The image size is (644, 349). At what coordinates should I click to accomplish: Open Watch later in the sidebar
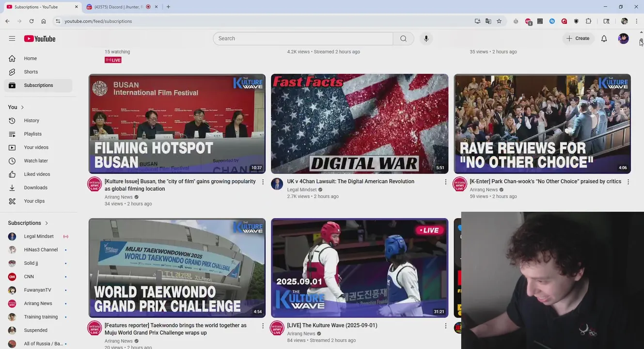[x=38, y=160]
